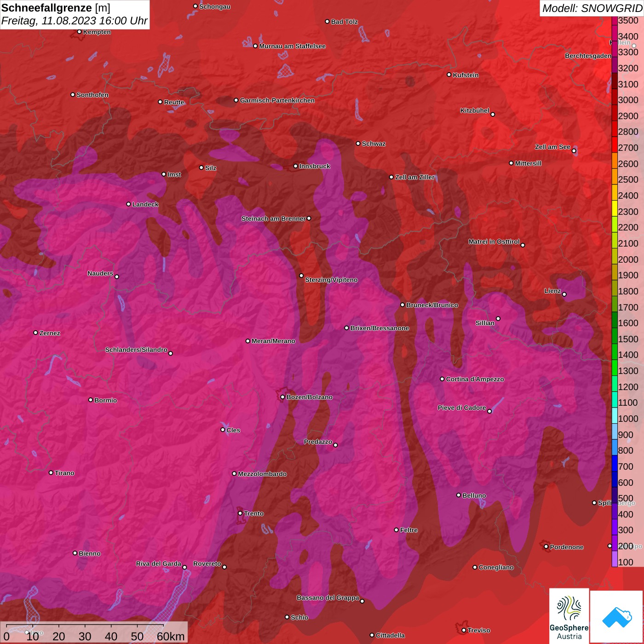644x644 pixels.
Task: Click the GeoSphere Austria logo
Action: (569, 616)
